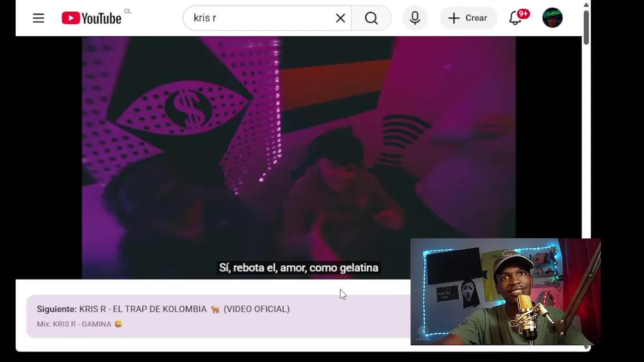Click the video player area
This screenshot has height=362, width=644.
coord(298,157)
